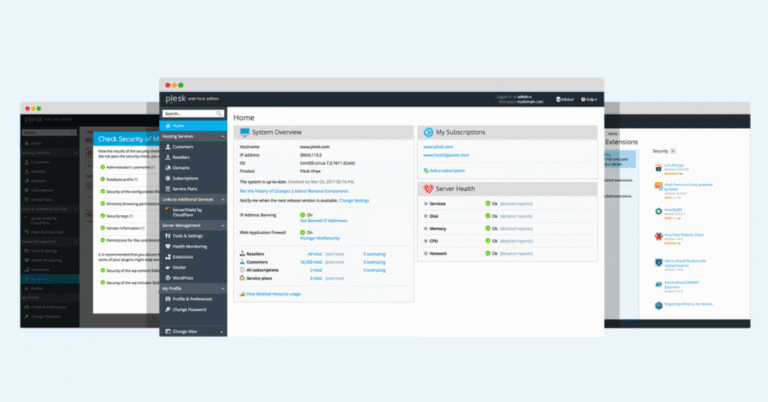Select Home in the sidebar
The image size is (768, 402).
click(x=178, y=125)
